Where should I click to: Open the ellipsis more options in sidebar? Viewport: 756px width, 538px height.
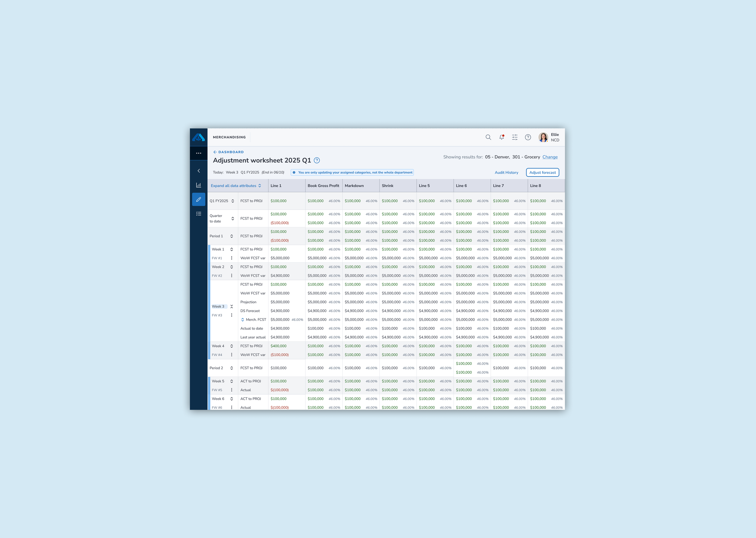(199, 153)
